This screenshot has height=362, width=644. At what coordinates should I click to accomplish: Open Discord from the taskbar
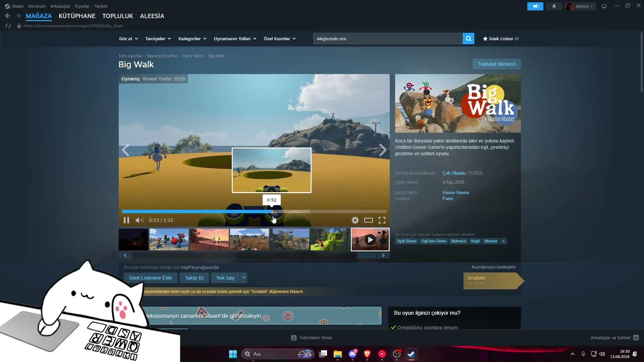coord(353,354)
